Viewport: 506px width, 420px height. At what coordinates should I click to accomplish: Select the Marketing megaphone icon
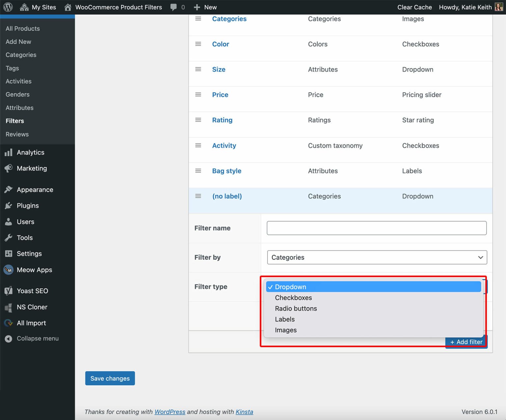click(x=9, y=168)
